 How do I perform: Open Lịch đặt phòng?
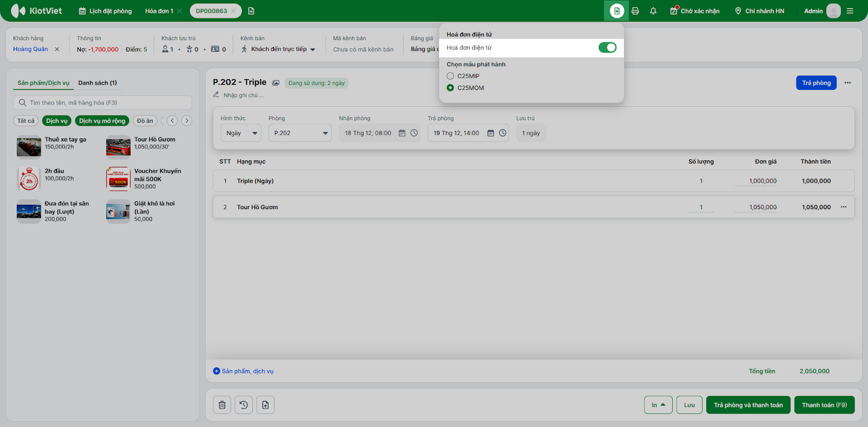point(105,11)
